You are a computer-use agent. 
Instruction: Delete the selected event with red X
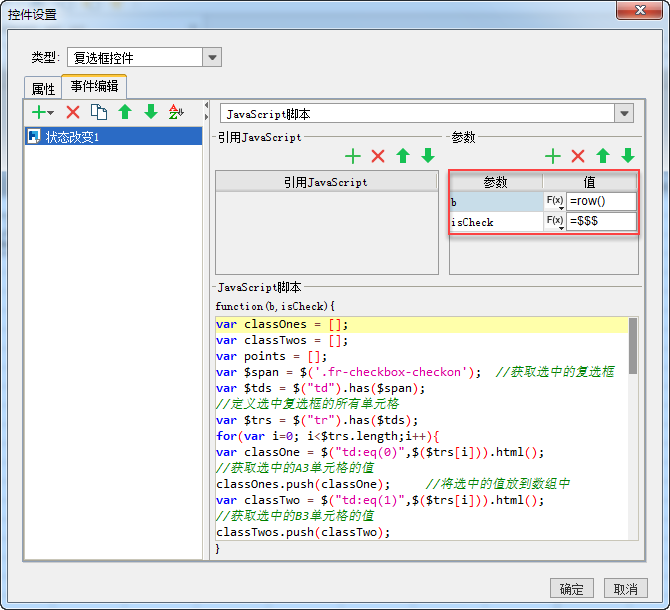click(73, 112)
